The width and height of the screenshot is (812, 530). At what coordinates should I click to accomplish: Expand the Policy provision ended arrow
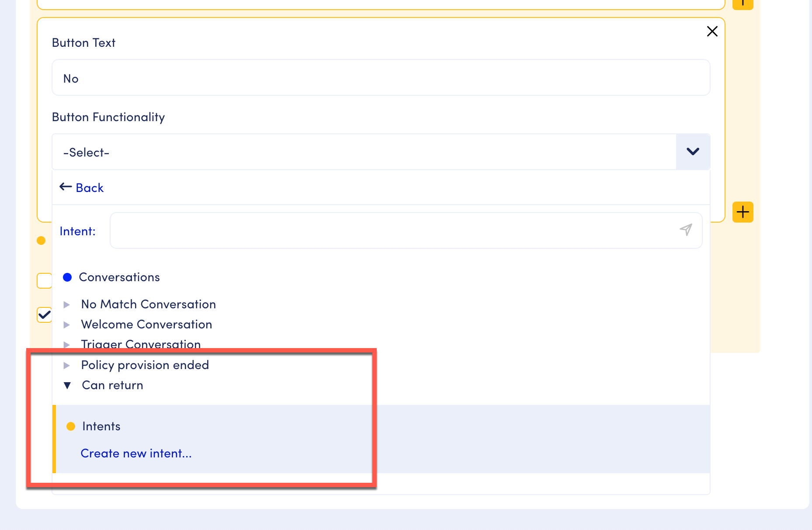tap(67, 366)
